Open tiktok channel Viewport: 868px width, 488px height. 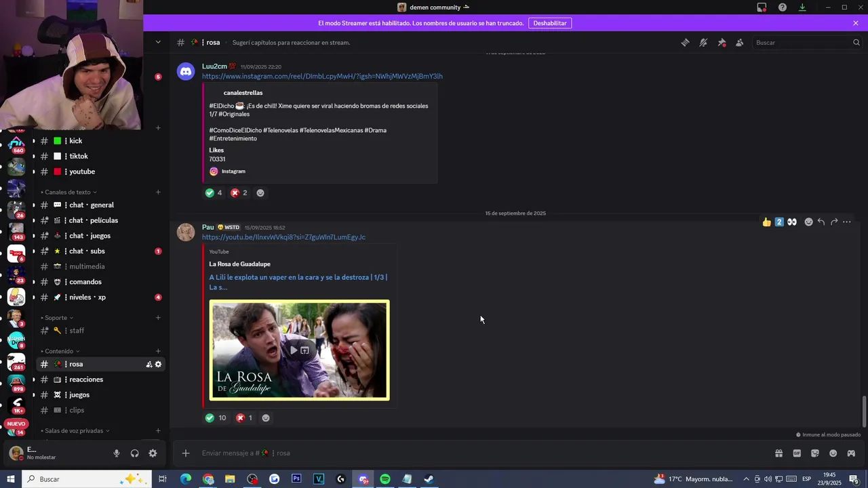pyautogui.click(x=100, y=157)
